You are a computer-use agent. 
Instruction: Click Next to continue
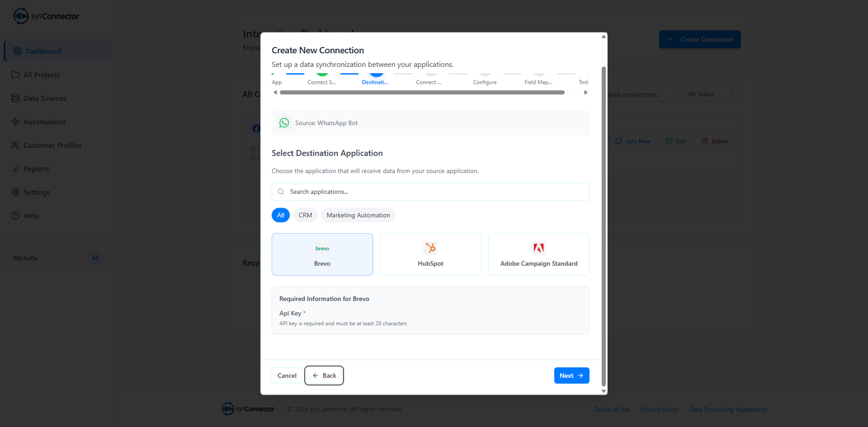pyautogui.click(x=572, y=376)
